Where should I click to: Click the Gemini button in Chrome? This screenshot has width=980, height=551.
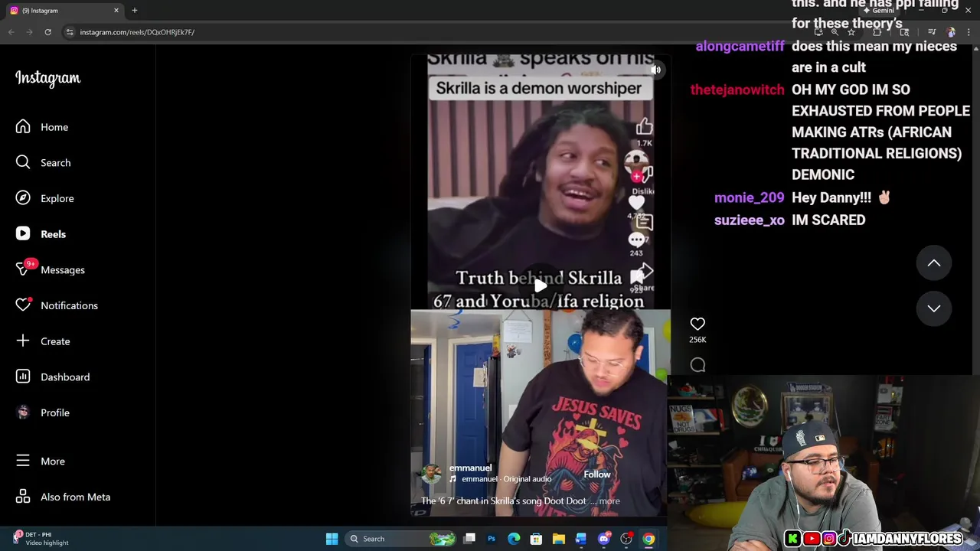tap(878, 11)
